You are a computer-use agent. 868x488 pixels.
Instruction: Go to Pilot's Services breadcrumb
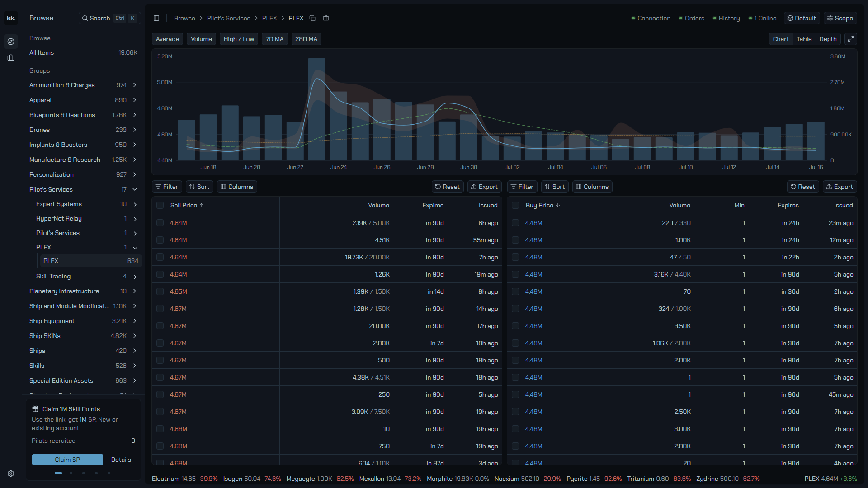point(228,18)
